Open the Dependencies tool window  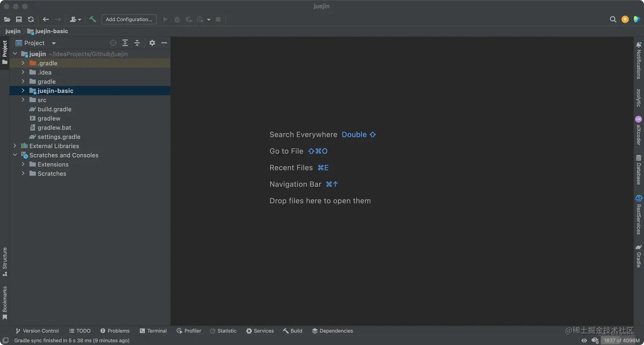click(x=333, y=331)
